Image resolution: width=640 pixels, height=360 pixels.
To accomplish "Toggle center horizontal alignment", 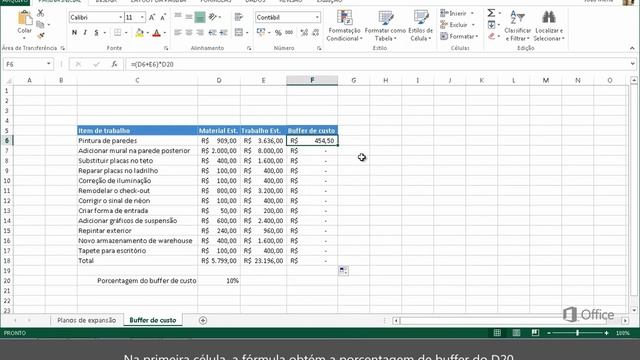I will [189, 33].
